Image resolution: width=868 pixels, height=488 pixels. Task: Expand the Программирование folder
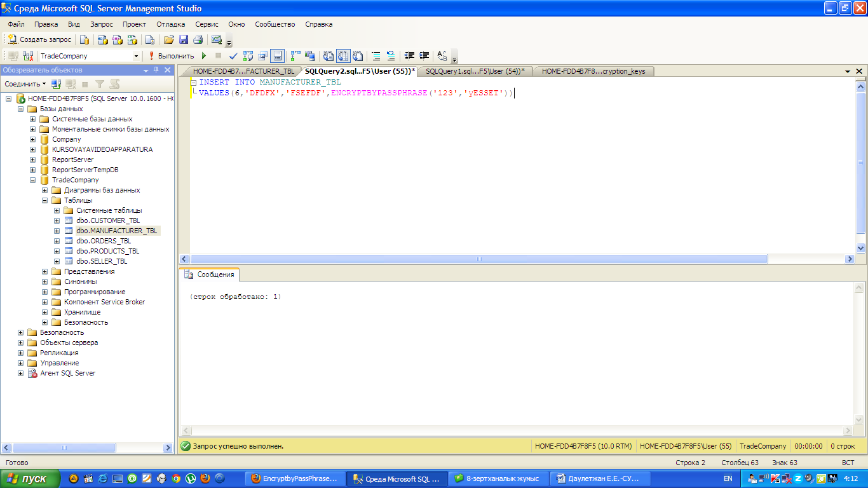coord(45,292)
